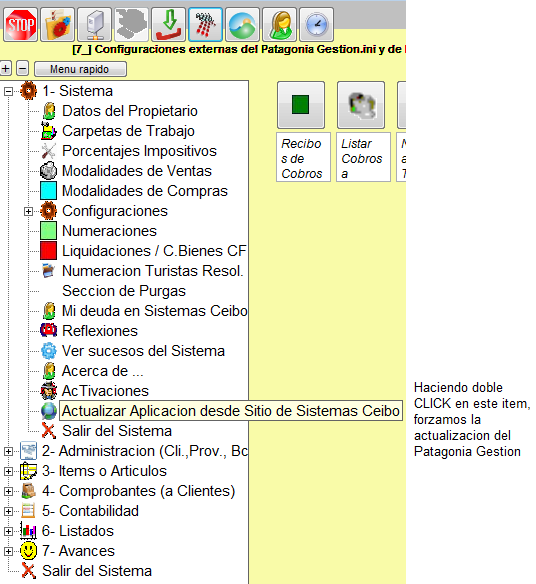Select Ver sucesos del Sistema item
This screenshot has height=584, width=536.
pyautogui.click(x=143, y=351)
